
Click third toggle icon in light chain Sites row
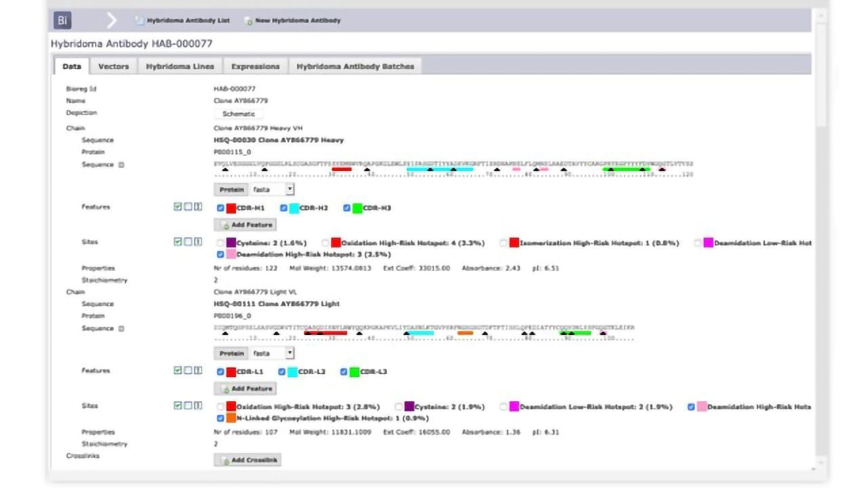tap(198, 405)
